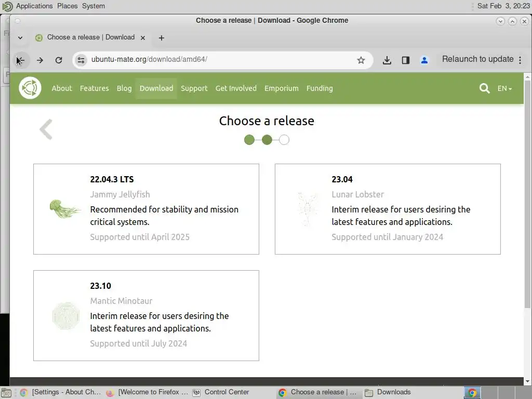
Task: Open the EN language dropdown
Action: [x=504, y=88]
